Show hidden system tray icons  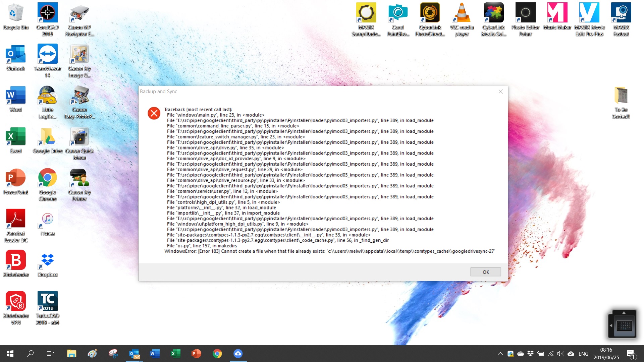500,354
